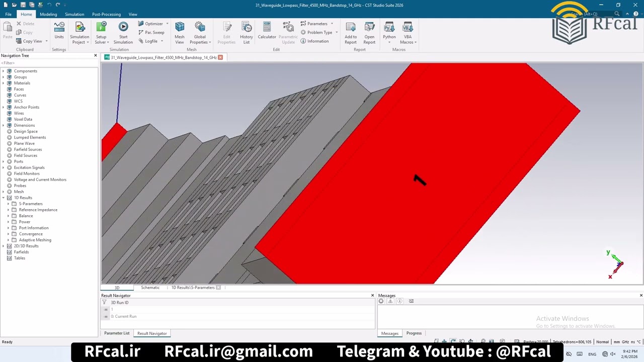This screenshot has height=362, width=644.
Task: Open the Units settings
Action: pos(59,31)
